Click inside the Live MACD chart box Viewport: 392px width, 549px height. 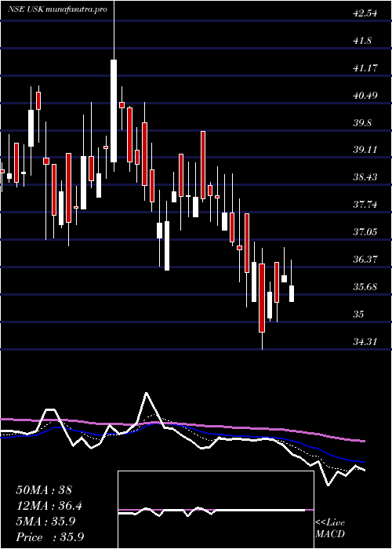(x=216, y=510)
